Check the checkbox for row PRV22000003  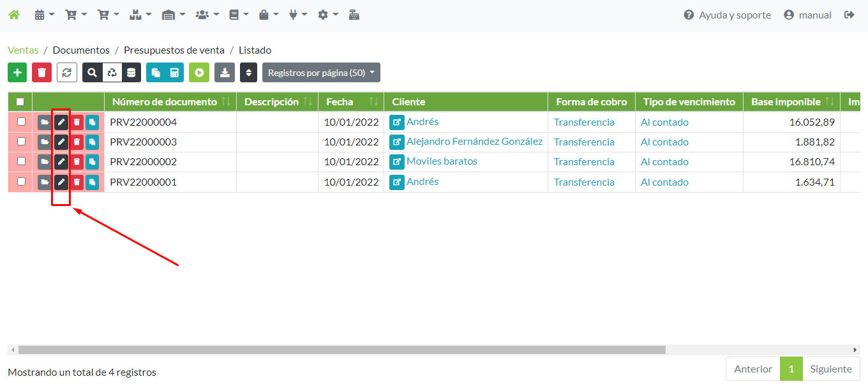coord(22,142)
